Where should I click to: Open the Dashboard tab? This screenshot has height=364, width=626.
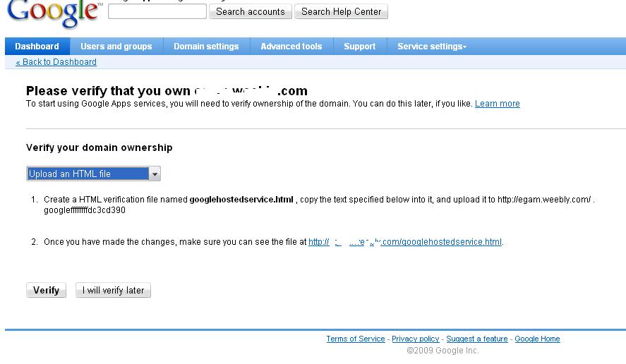37,47
